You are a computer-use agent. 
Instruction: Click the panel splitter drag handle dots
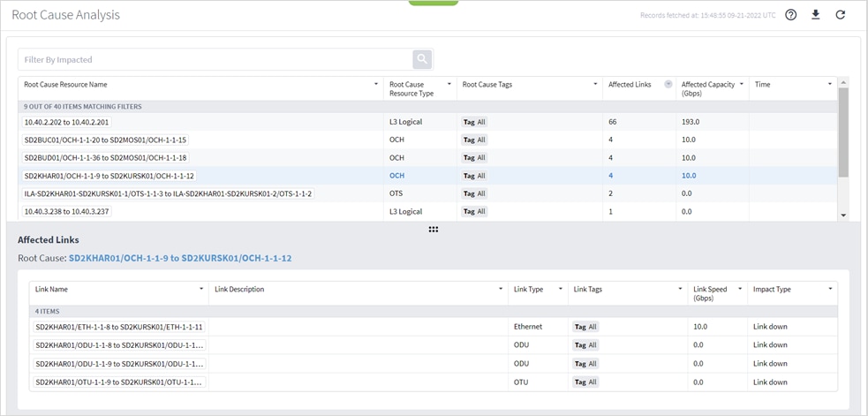tap(434, 229)
